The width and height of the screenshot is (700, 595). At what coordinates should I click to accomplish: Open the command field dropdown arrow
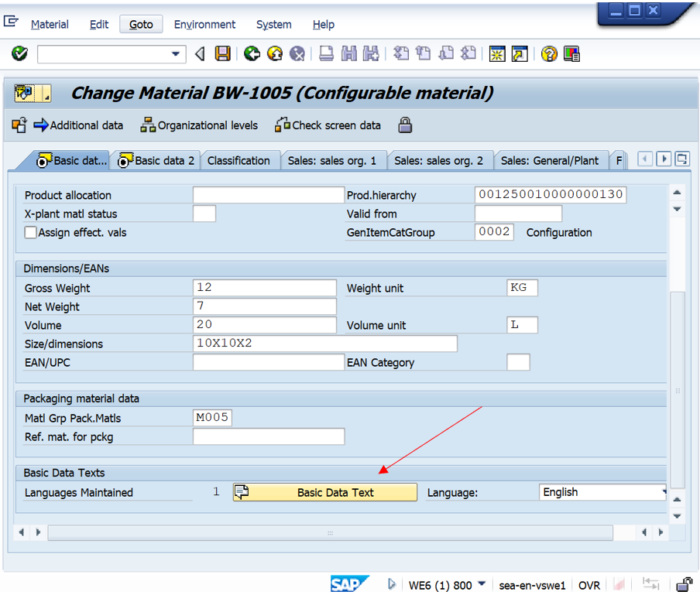pyautogui.click(x=177, y=54)
